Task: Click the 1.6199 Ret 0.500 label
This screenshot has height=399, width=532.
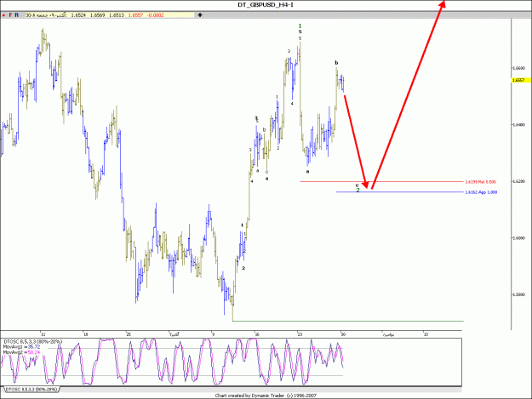Action: pyautogui.click(x=480, y=182)
